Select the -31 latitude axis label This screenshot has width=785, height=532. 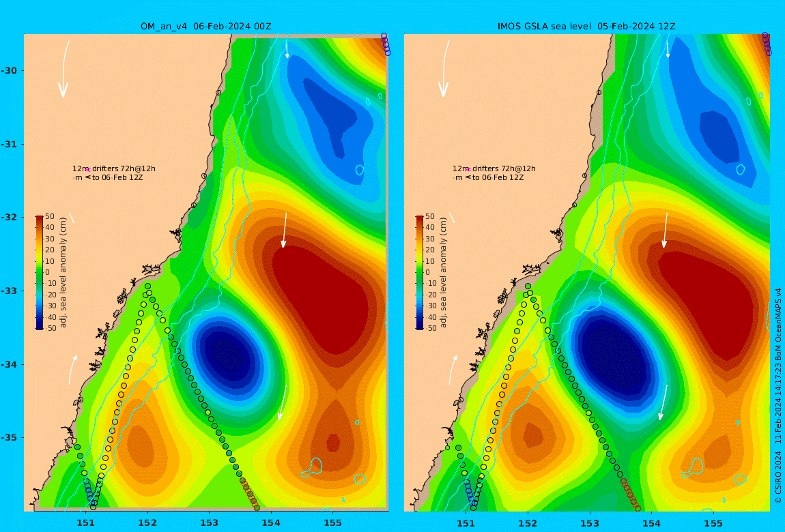point(9,144)
